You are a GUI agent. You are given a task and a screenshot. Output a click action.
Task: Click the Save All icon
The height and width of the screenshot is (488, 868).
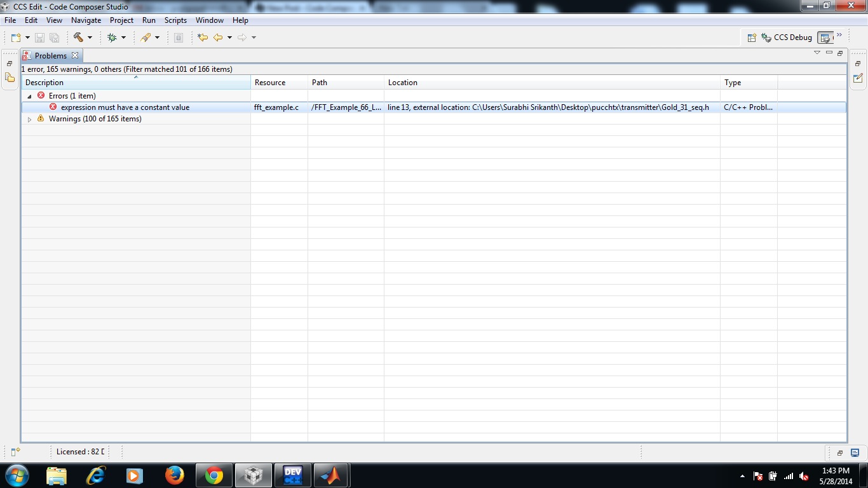click(54, 37)
